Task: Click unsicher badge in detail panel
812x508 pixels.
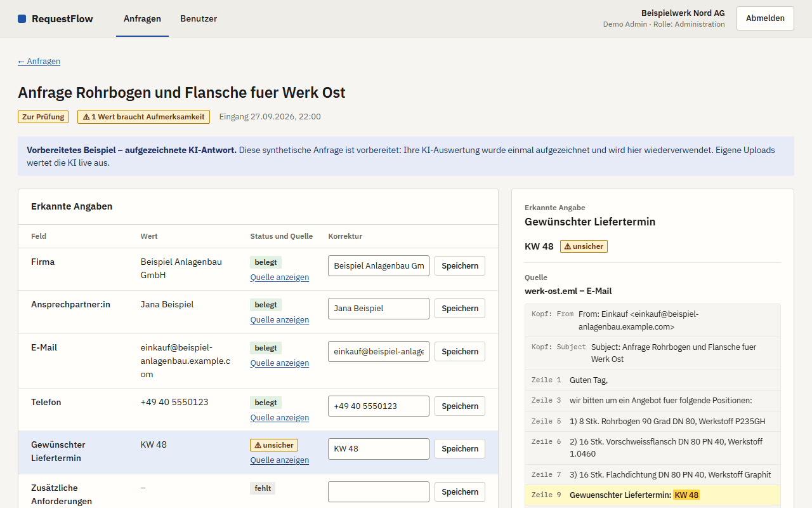Action: coord(584,246)
